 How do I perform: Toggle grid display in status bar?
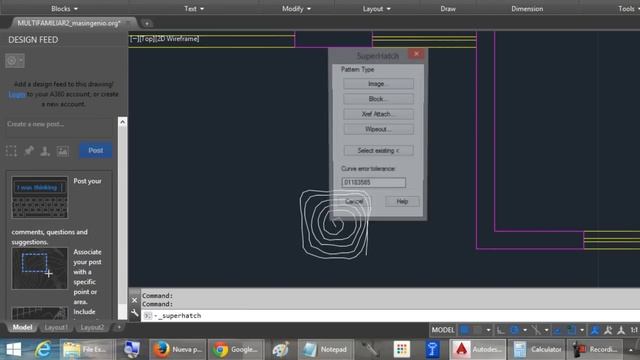coord(464,330)
